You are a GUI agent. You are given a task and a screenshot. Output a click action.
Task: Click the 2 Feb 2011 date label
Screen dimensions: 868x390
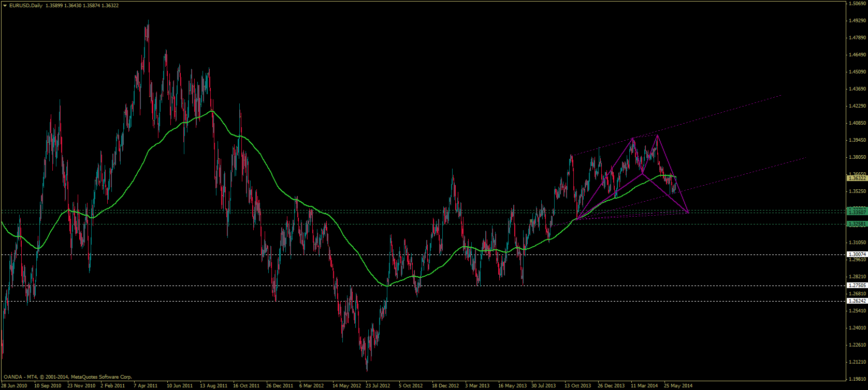pyautogui.click(x=113, y=386)
